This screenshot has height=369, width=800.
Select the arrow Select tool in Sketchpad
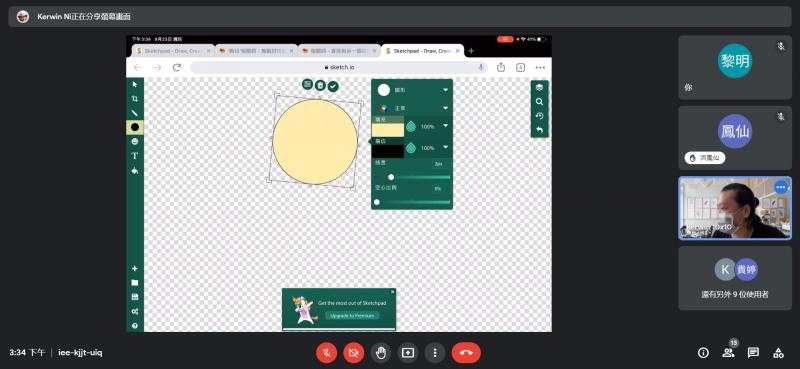[135, 84]
